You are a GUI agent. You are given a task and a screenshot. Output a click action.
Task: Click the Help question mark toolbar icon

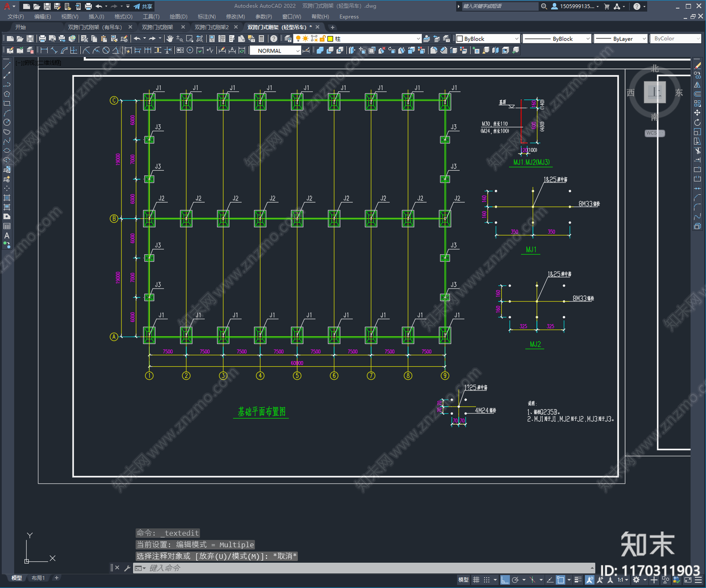click(274, 39)
